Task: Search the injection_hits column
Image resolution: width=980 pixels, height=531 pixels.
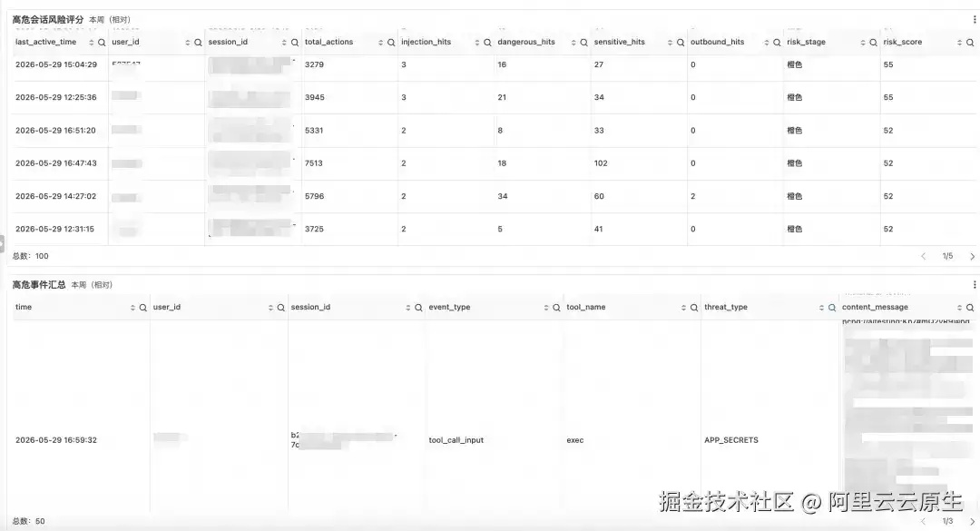Action: point(487,43)
